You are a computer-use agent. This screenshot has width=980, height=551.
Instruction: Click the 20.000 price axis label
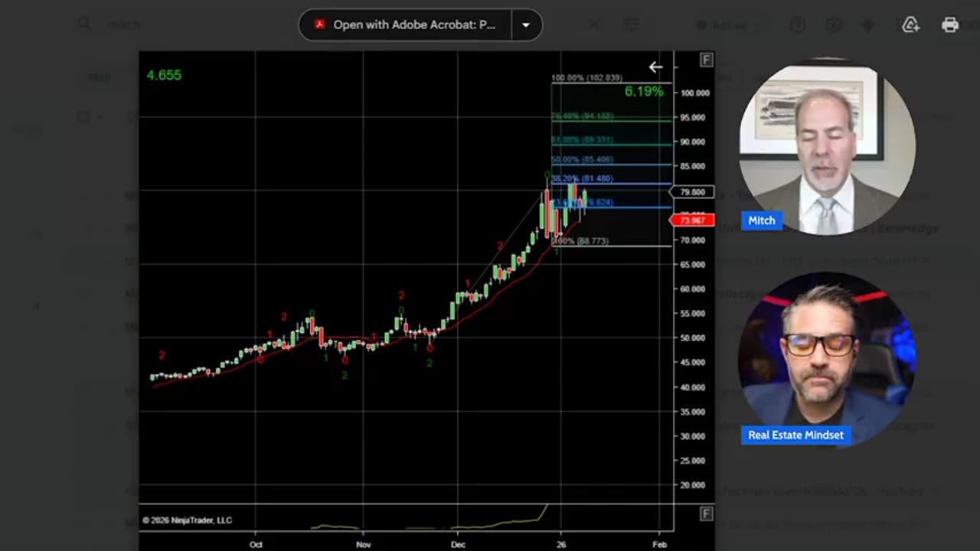(694, 485)
